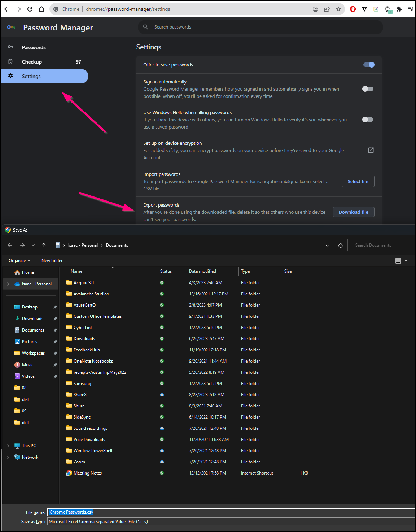Open address bar path history dropdown
416x532 pixels.
coord(327,245)
